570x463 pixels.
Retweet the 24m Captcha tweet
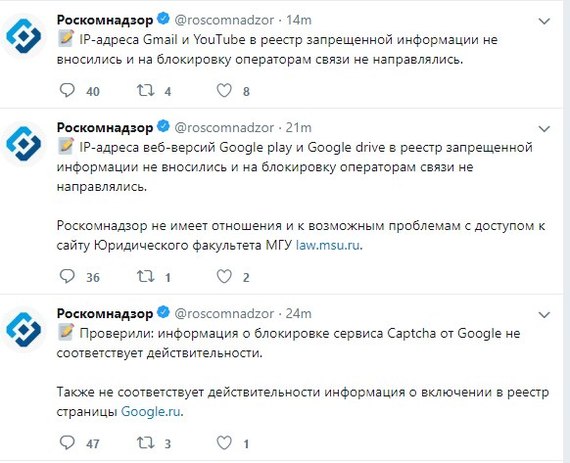[x=145, y=443]
